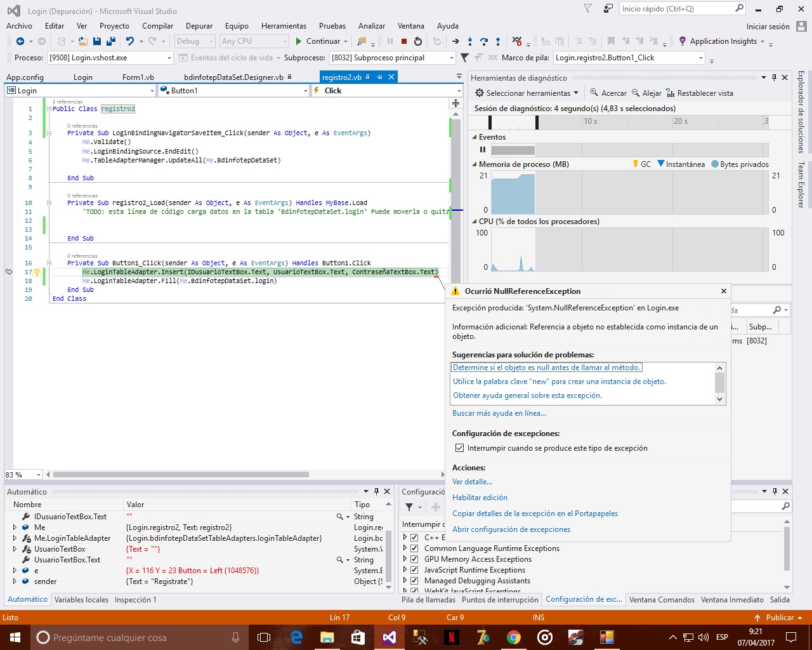Switch to the Form1.vb tab
Image resolution: width=812 pixels, height=650 pixels.
coord(138,77)
